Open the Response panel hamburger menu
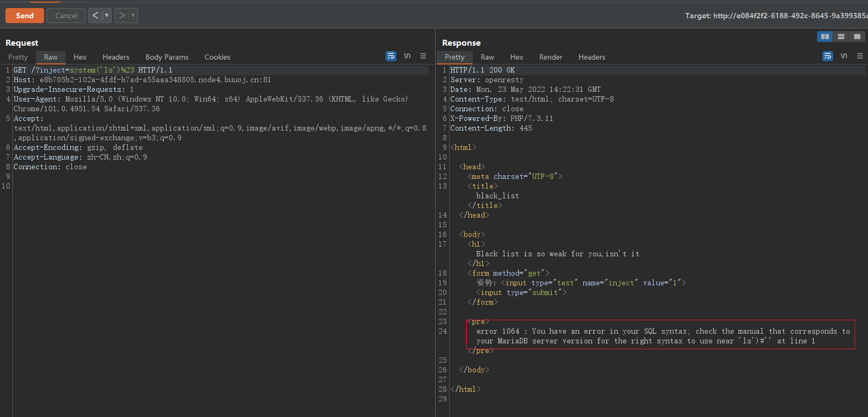868x417 pixels. point(860,56)
